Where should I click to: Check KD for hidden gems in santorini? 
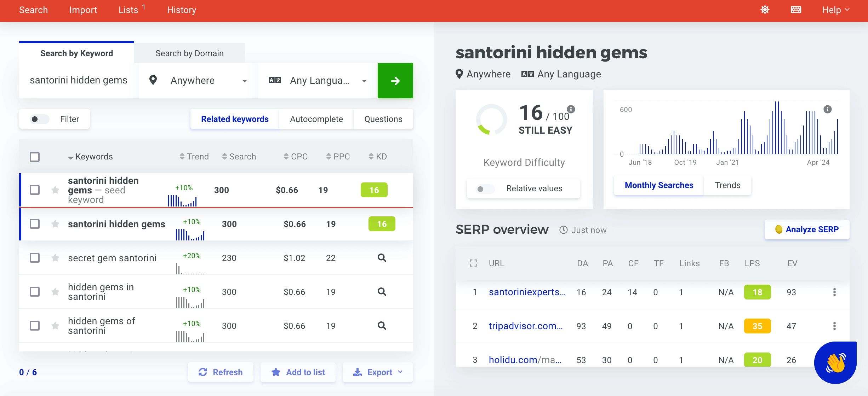382,292
